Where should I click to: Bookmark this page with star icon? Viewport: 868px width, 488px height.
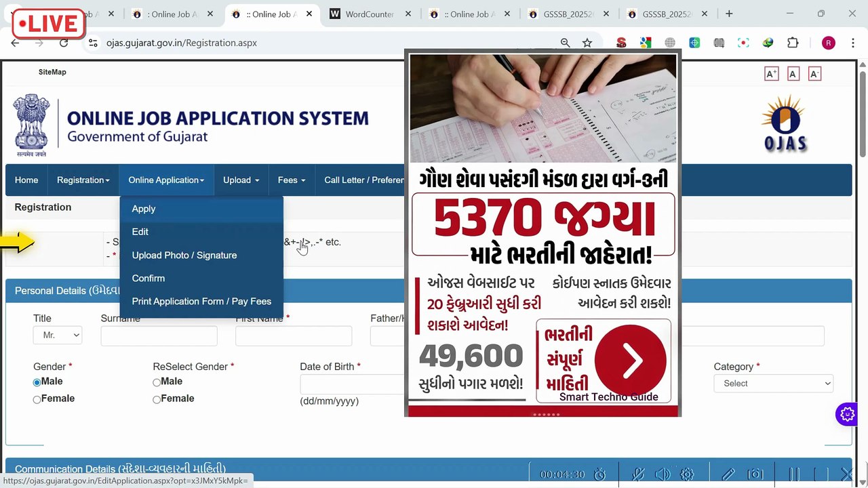pos(587,43)
